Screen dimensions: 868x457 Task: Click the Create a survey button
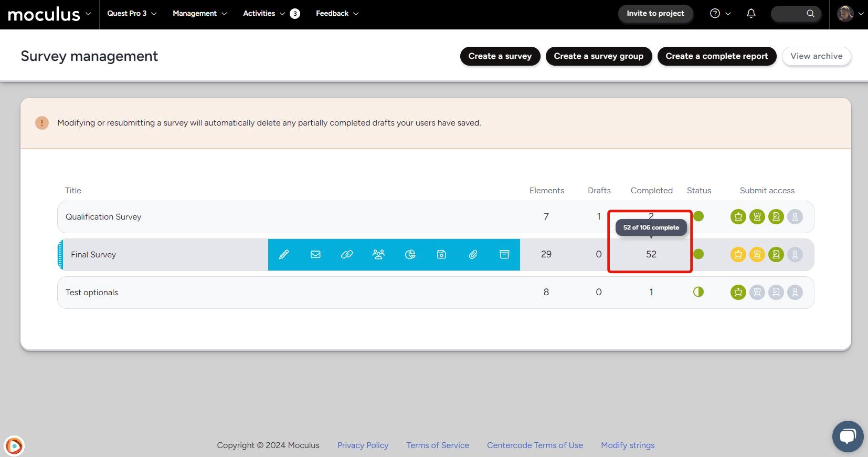pyautogui.click(x=500, y=56)
